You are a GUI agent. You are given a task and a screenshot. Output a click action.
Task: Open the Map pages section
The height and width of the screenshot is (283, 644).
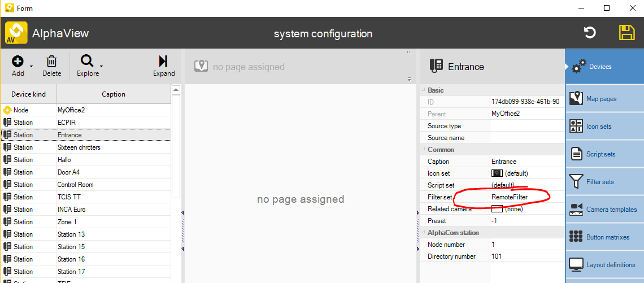point(604,99)
